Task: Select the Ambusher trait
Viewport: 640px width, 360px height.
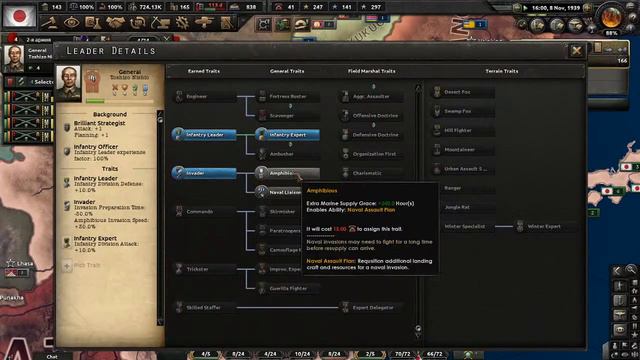Action: (x=288, y=154)
